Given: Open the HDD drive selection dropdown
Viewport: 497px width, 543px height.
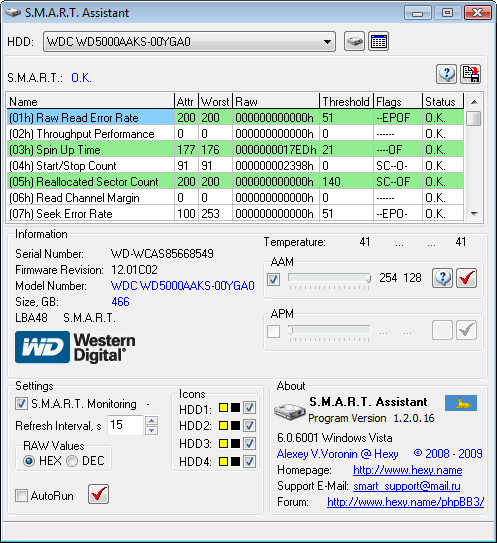Looking at the screenshot, I should [x=189, y=42].
